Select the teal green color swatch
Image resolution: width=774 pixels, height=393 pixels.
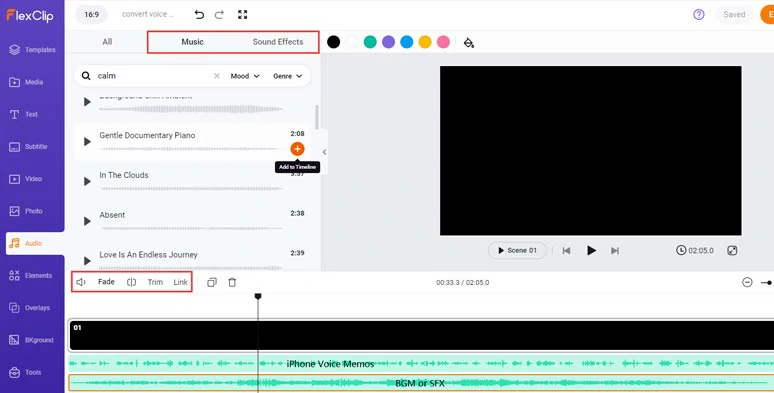[370, 42]
